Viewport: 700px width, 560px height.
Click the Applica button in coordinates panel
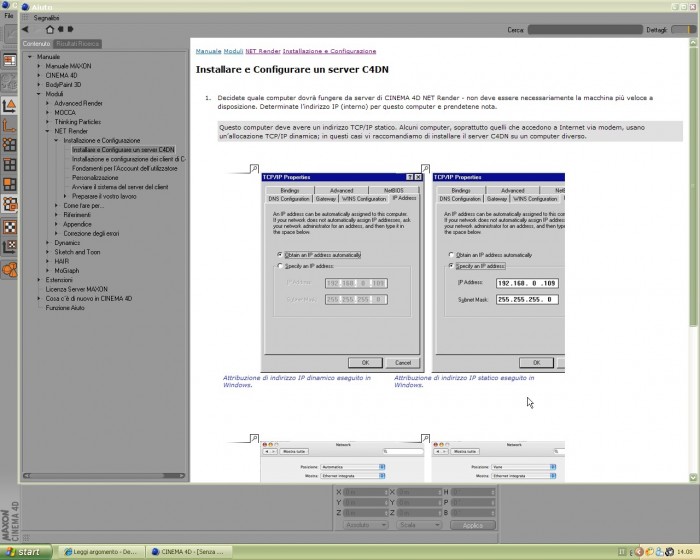(x=473, y=525)
